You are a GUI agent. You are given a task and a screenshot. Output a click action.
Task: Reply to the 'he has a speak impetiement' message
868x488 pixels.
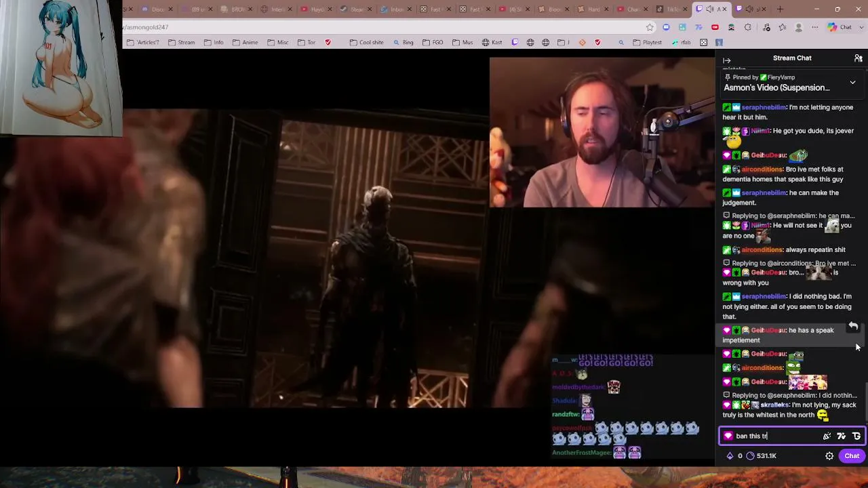[853, 327]
